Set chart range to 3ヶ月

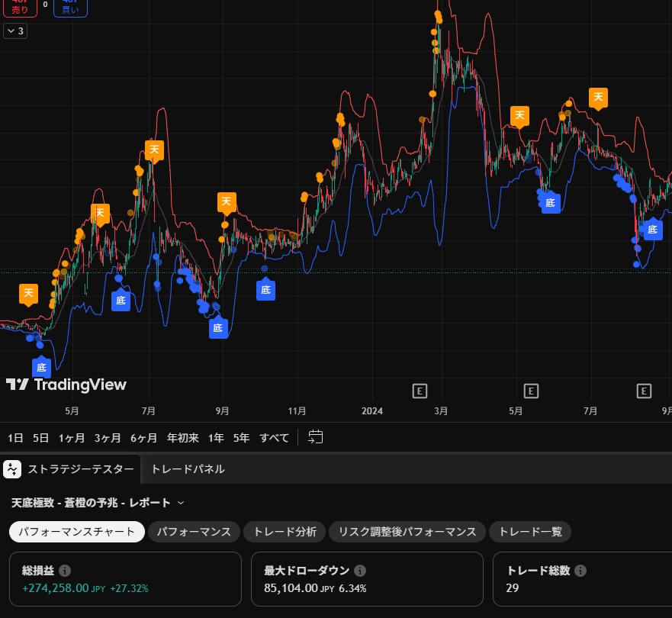(x=108, y=438)
